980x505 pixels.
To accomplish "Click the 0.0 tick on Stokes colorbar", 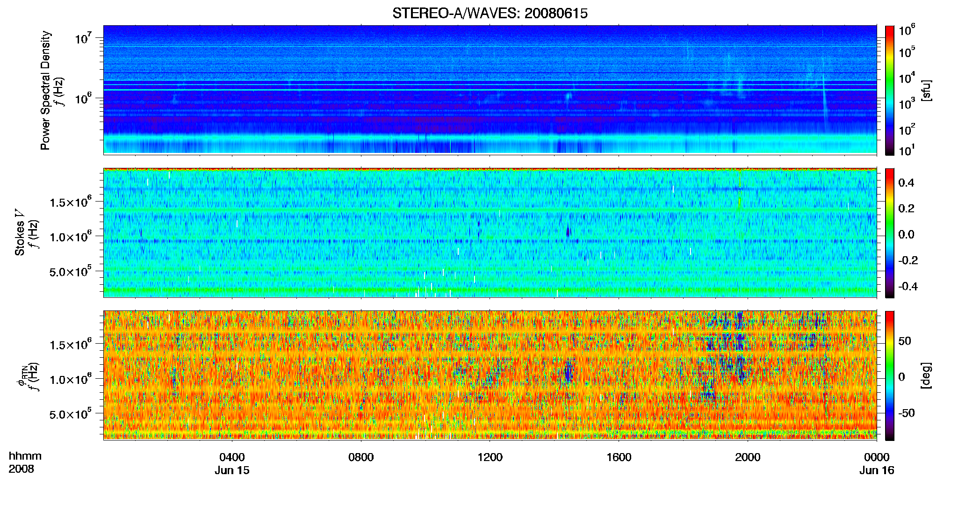I will click(x=906, y=235).
